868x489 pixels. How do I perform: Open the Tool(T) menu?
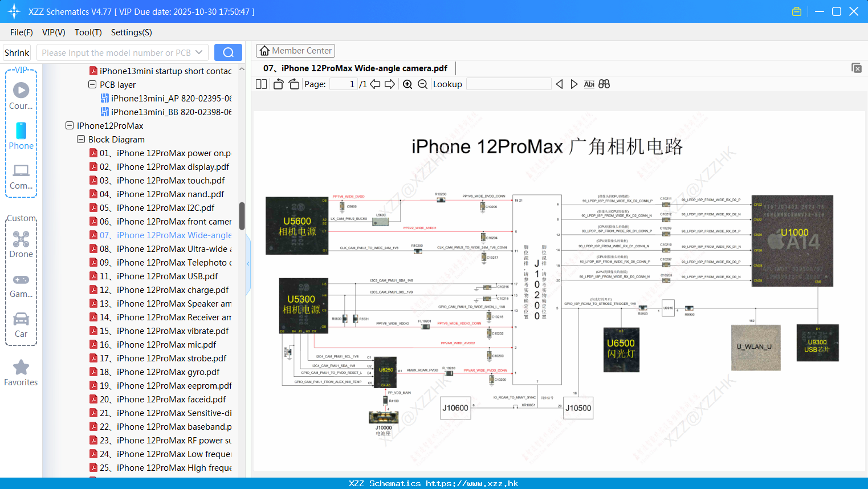tap(88, 32)
